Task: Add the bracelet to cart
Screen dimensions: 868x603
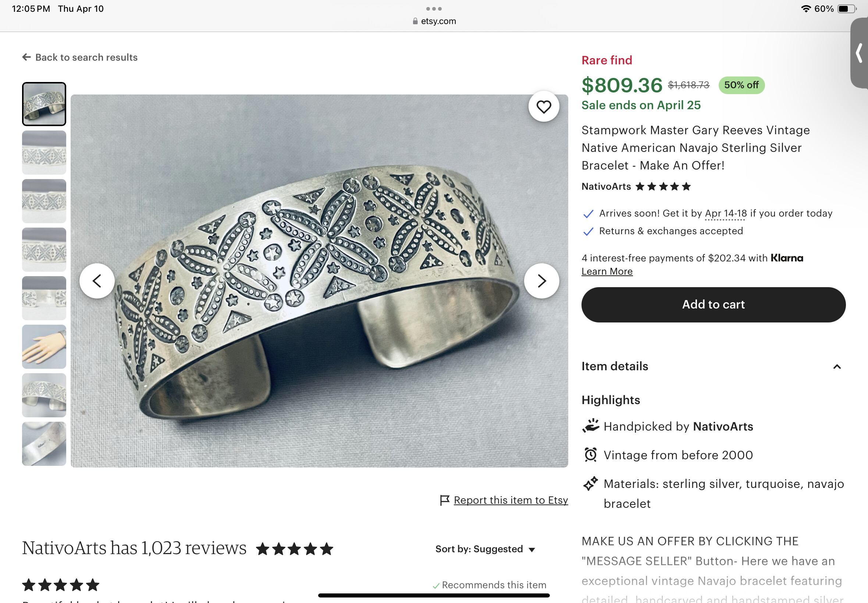Action: click(713, 304)
